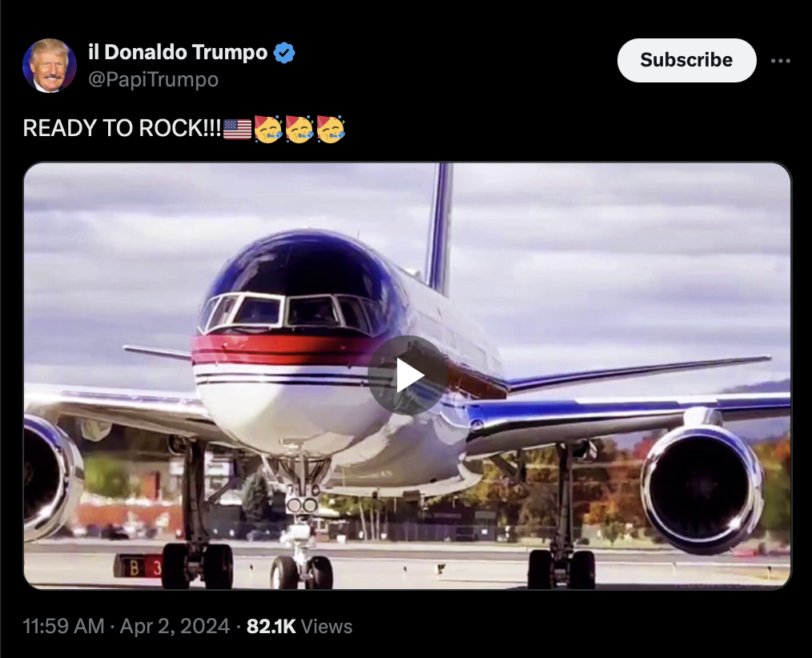
Task: Open il Donaldo Trumpo's profile avatar
Action: click(x=50, y=66)
